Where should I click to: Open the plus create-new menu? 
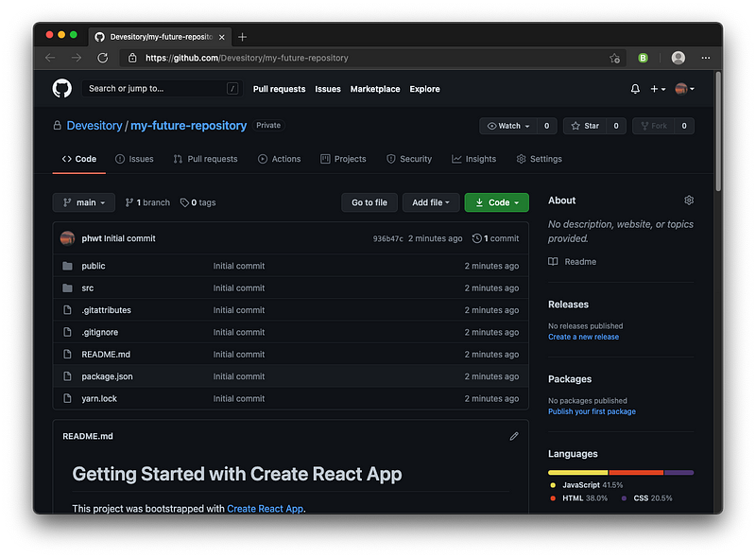(x=658, y=89)
